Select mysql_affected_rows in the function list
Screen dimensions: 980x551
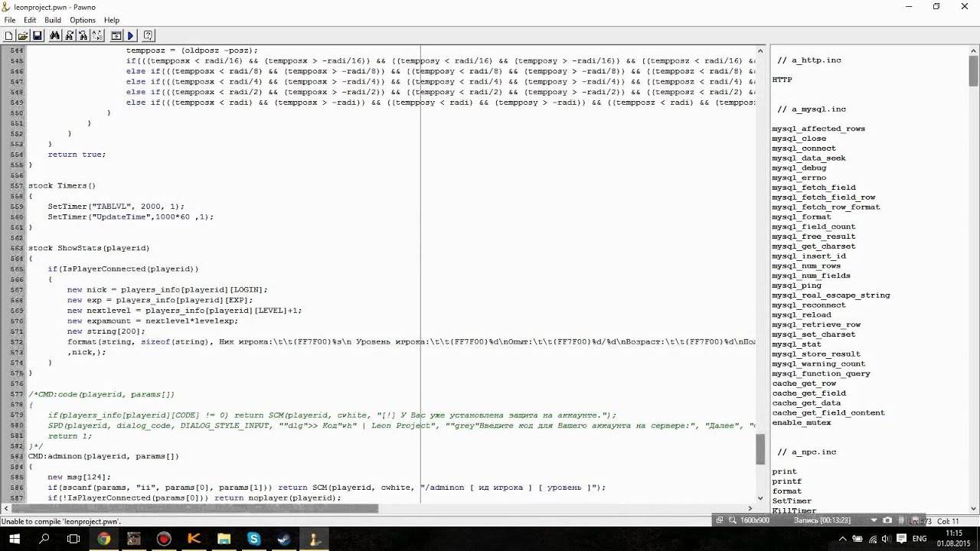point(818,129)
